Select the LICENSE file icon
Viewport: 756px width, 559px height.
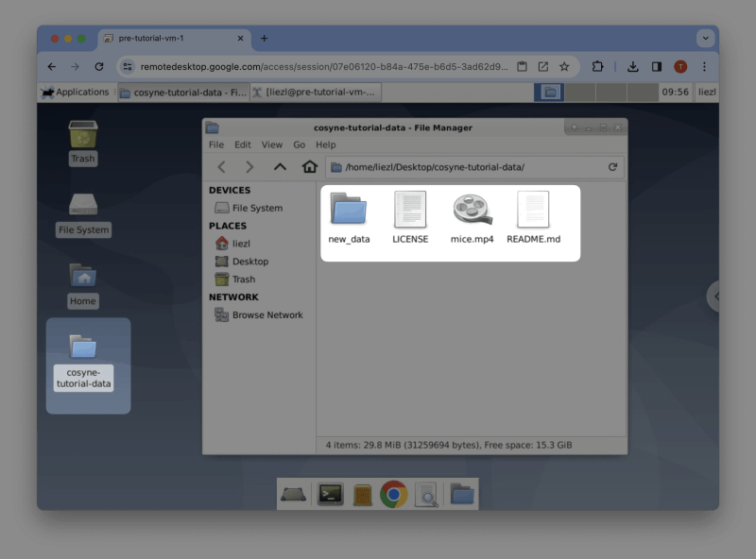[x=410, y=210]
